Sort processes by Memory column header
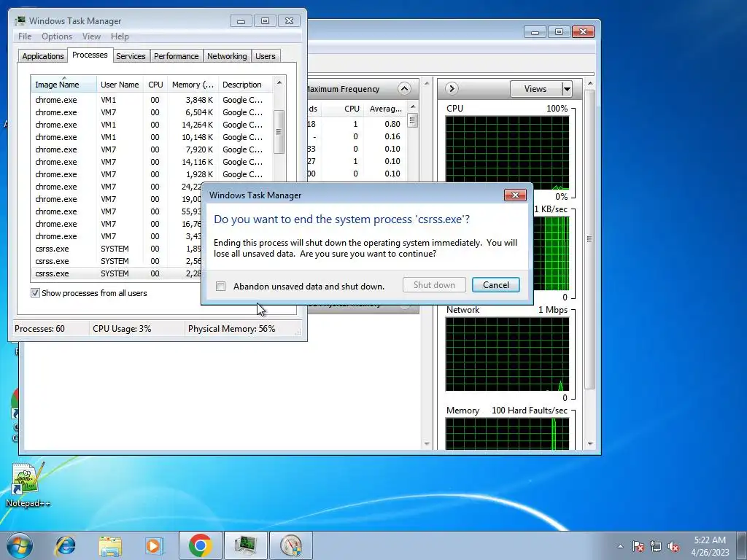Viewport: 747px width, 560px height. (193, 85)
